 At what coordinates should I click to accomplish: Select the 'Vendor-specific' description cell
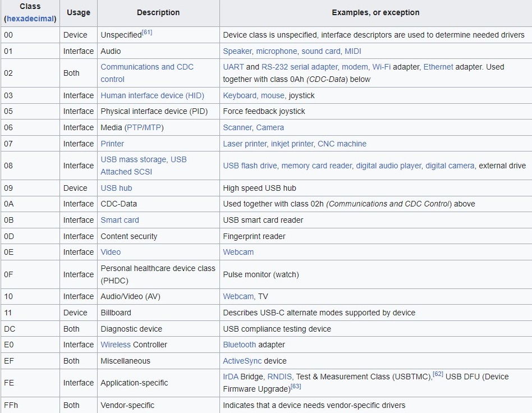pos(158,405)
